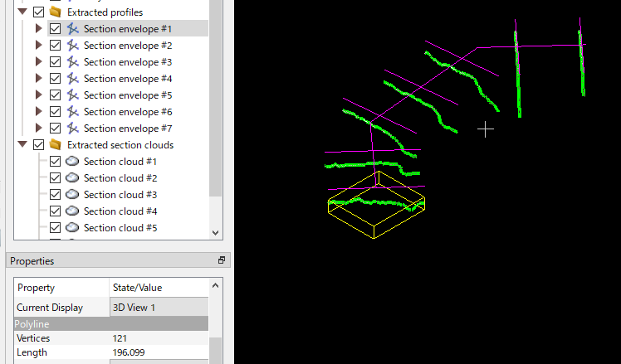Viewport: 621px width, 364px height.
Task: Click the Section cloud #1 cloud icon
Action: pos(72,162)
